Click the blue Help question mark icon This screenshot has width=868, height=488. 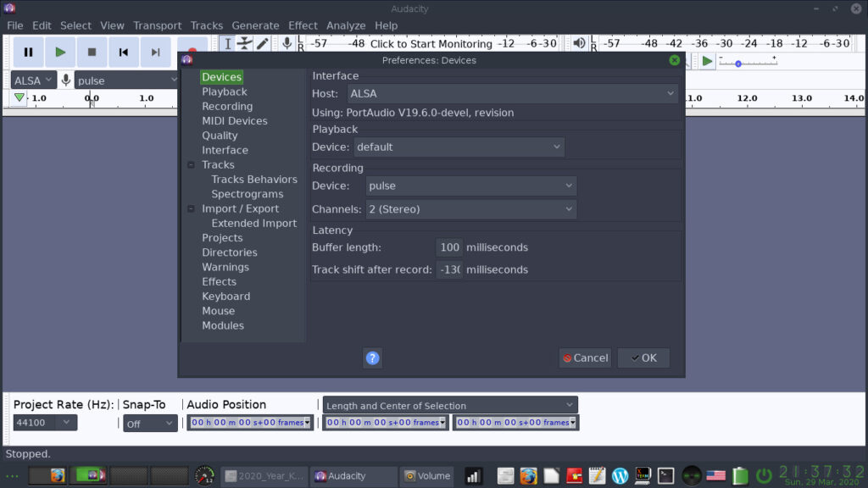pyautogui.click(x=373, y=358)
